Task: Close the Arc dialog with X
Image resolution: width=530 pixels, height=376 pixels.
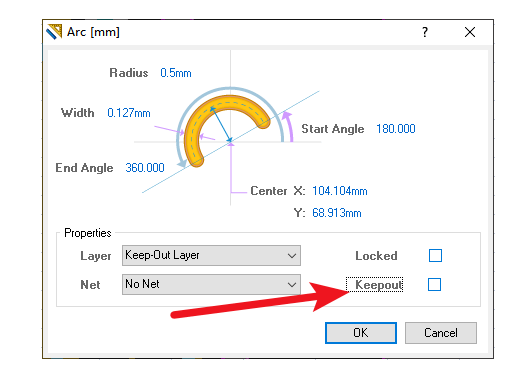Action: pos(469,32)
